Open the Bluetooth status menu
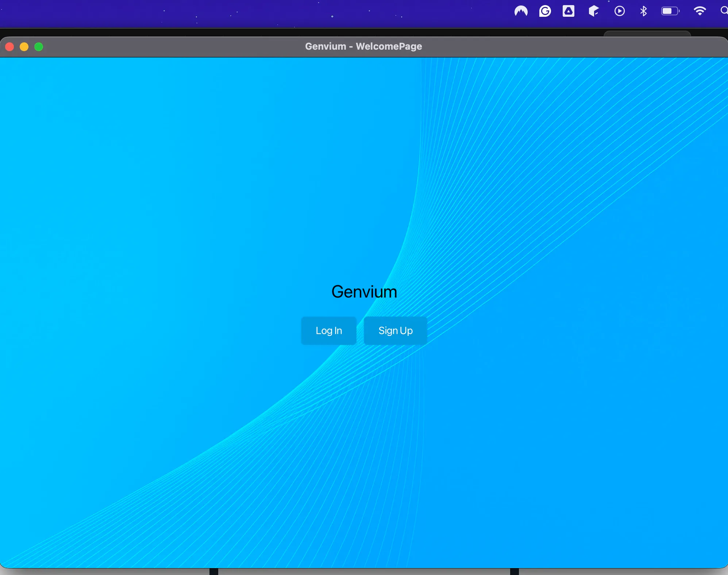 [x=643, y=11]
